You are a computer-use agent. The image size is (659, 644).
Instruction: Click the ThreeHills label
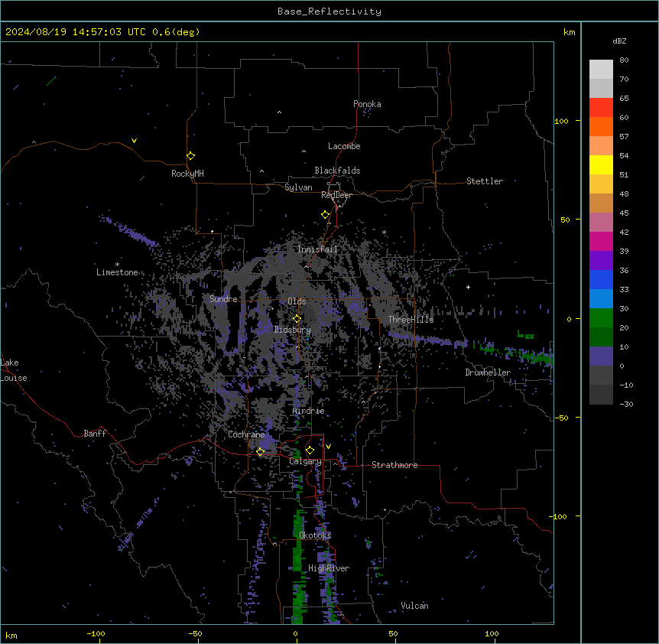tap(411, 320)
